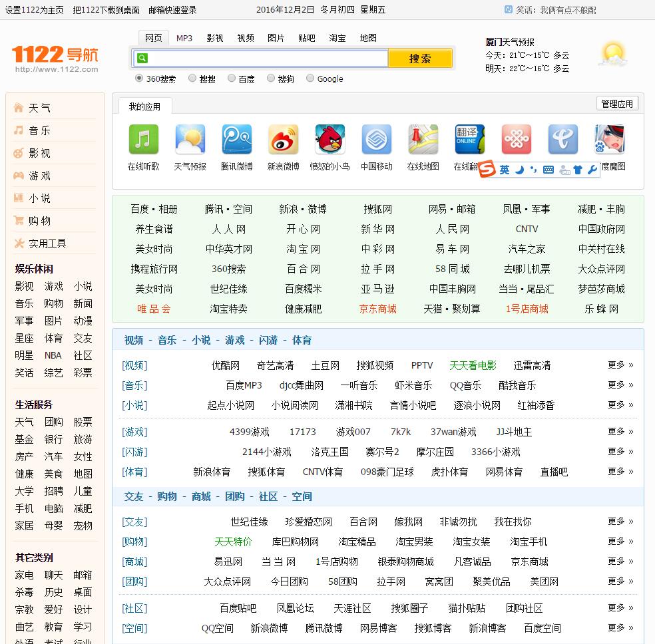Open the blue China Telecom app icon
Viewport: 655px width, 644px height.
point(563,140)
